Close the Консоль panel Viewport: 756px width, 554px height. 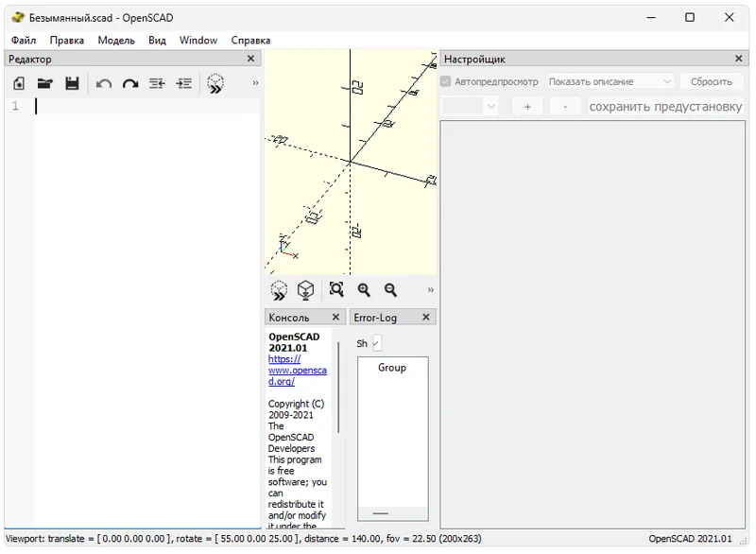pyautogui.click(x=335, y=317)
